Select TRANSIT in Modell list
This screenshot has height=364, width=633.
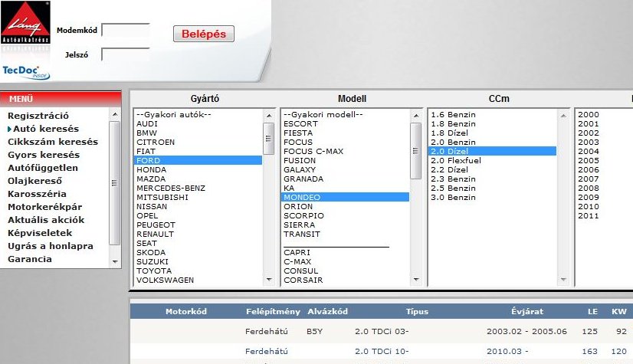tap(345, 234)
